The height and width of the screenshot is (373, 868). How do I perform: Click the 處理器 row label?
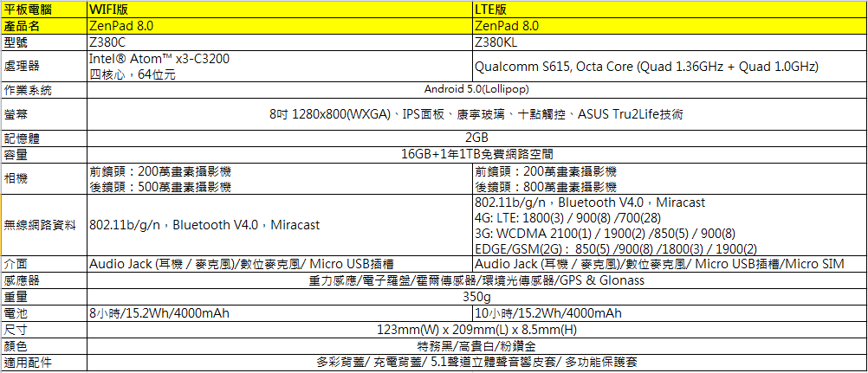pos(43,67)
